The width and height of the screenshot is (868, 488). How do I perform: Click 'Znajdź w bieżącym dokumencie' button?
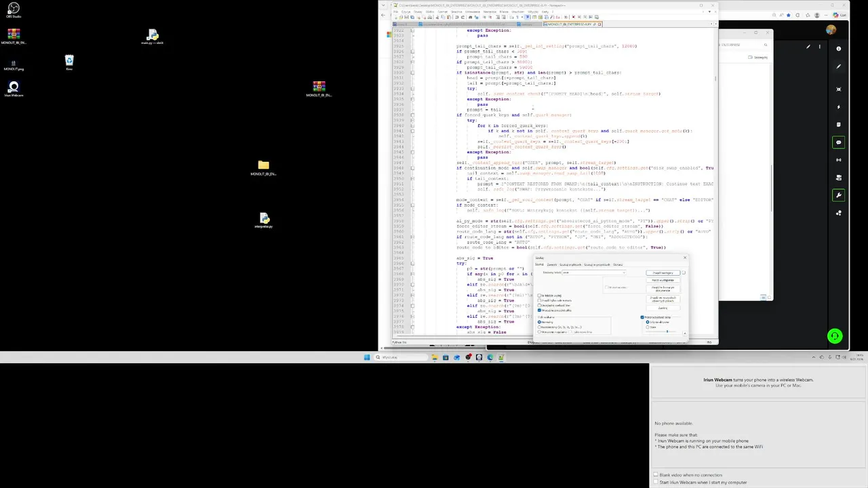663,289
